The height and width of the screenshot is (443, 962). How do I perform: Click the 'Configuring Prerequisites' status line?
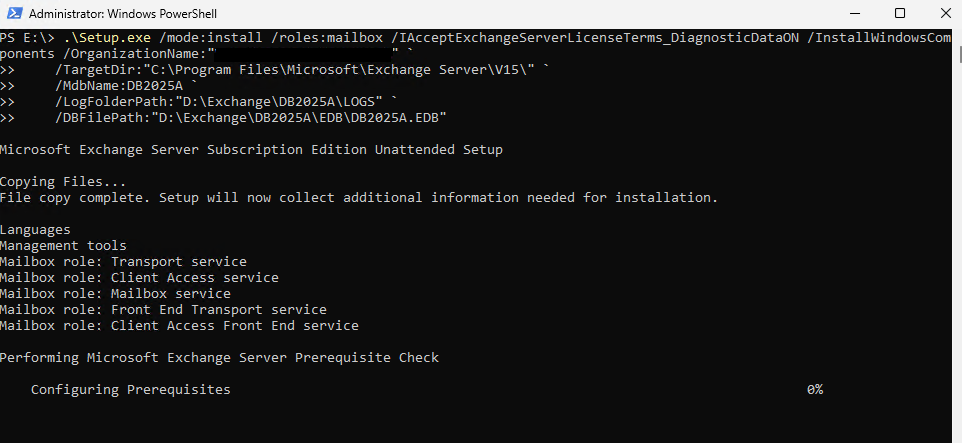[131, 390]
